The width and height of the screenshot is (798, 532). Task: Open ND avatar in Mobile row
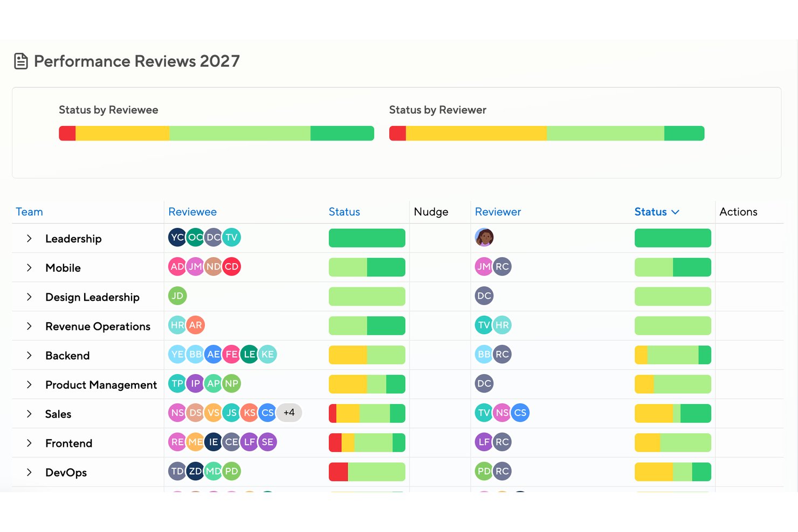214,266
